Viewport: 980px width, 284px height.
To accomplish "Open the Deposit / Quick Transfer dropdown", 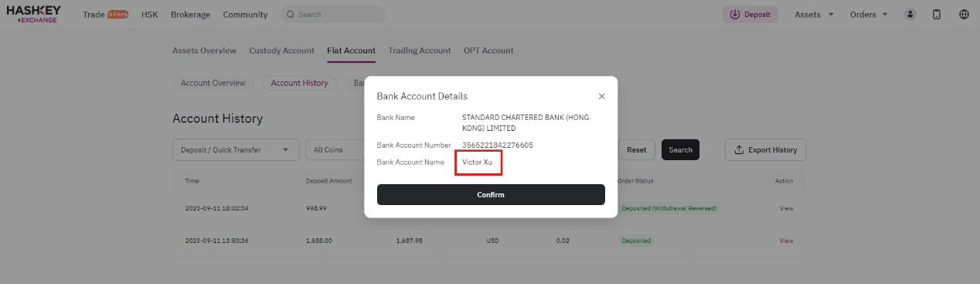I will [235, 150].
